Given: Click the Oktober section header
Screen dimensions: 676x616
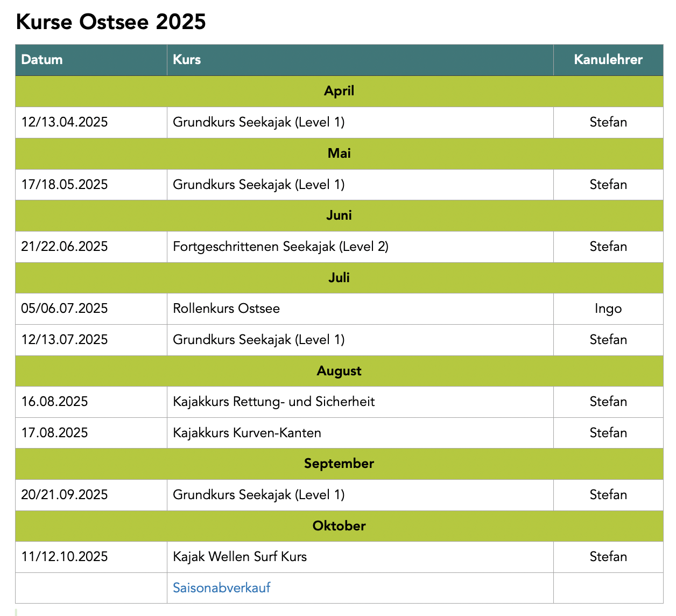Looking at the screenshot, I should [339, 526].
